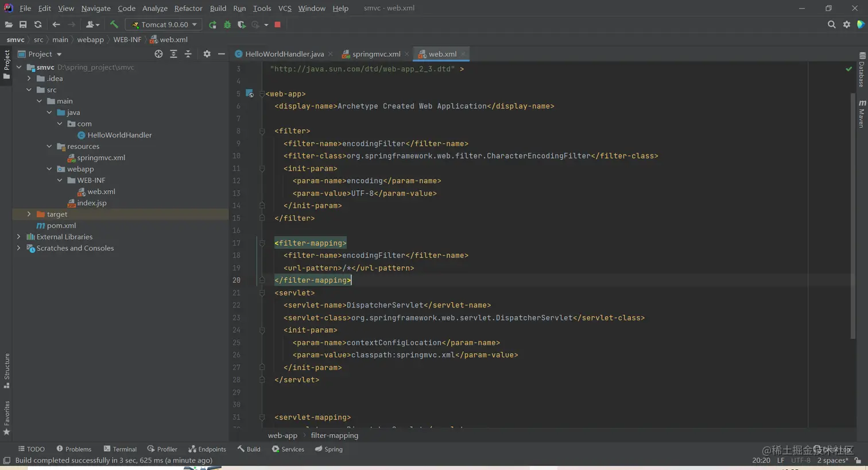Open Project panel gear options
Screen dimensions: 868x470
207,54
